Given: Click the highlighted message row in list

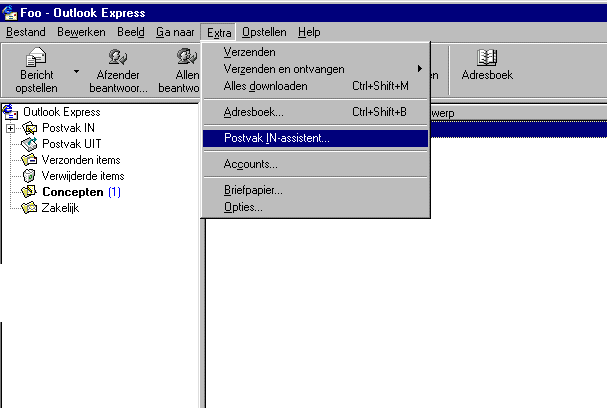Looking at the screenshot, I should 518,130.
